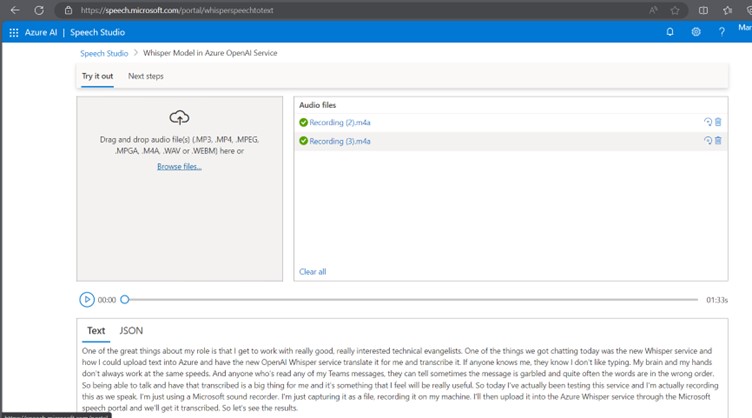Switch to the Next steps tab
Screen dimensions: 752x418
point(146,76)
